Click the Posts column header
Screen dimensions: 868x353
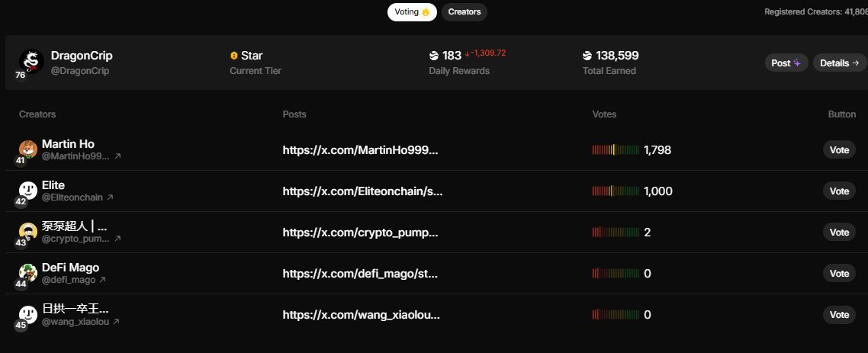tap(294, 114)
